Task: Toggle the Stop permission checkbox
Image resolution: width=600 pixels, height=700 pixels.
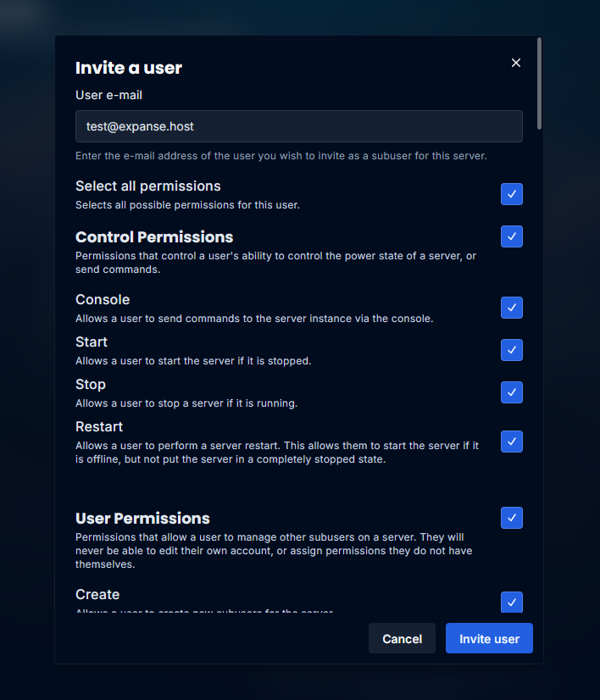Action: (512, 392)
